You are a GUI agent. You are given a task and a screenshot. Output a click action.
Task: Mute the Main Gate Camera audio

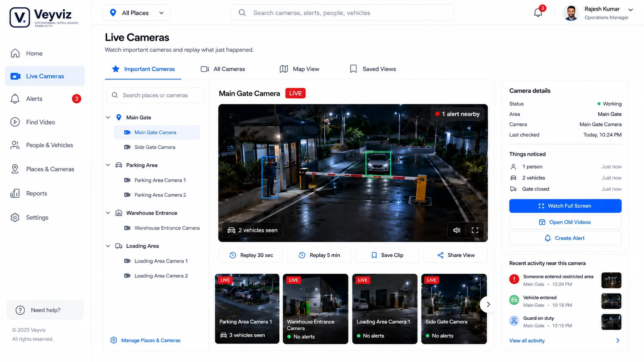tap(457, 230)
